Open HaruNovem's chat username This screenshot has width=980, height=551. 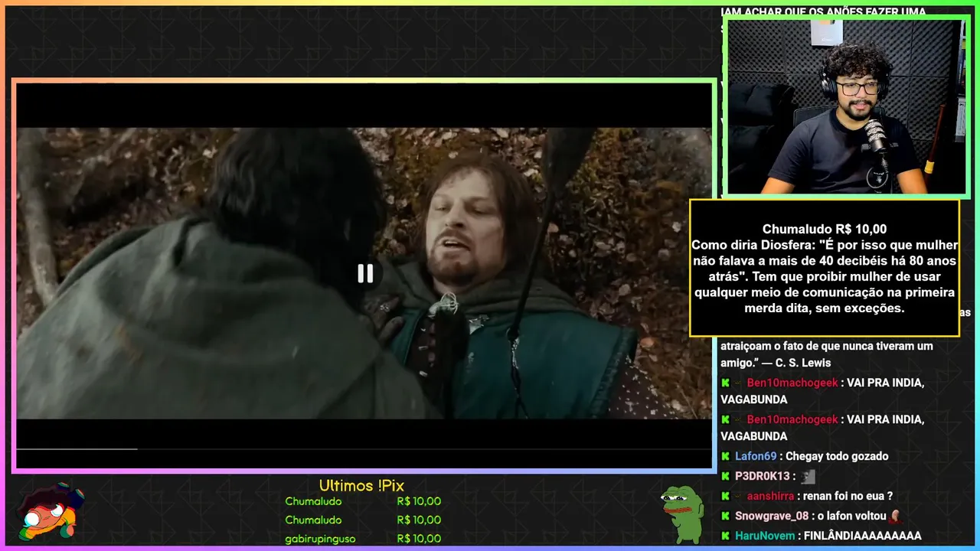[x=766, y=536]
